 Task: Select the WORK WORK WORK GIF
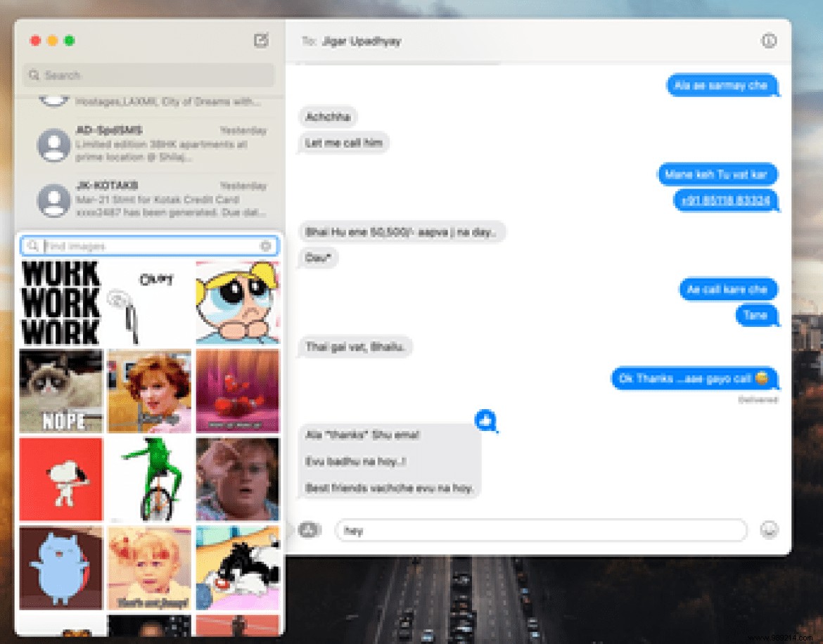[x=60, y=302]
